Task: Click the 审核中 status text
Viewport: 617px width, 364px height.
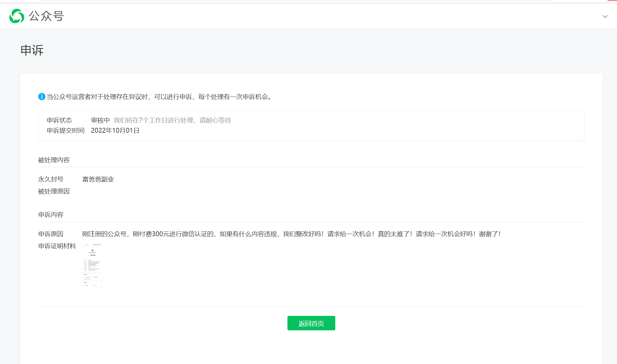Action: click(100, 120)
